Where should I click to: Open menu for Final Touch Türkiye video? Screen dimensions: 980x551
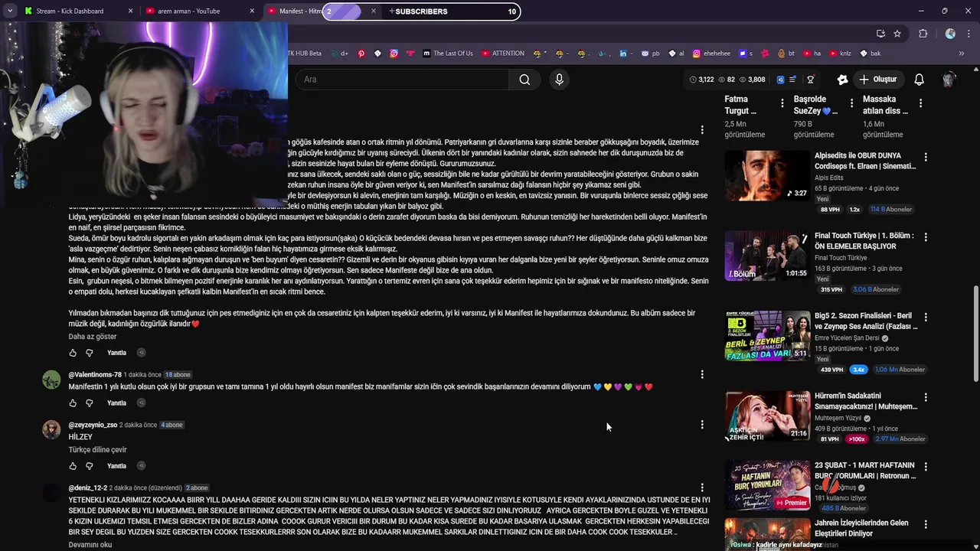(x=926, y=237)
